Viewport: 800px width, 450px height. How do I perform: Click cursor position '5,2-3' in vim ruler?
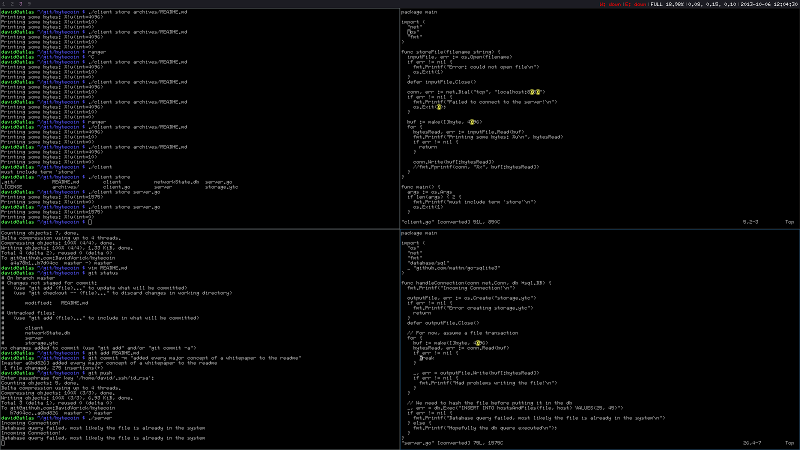pos(750,222)
